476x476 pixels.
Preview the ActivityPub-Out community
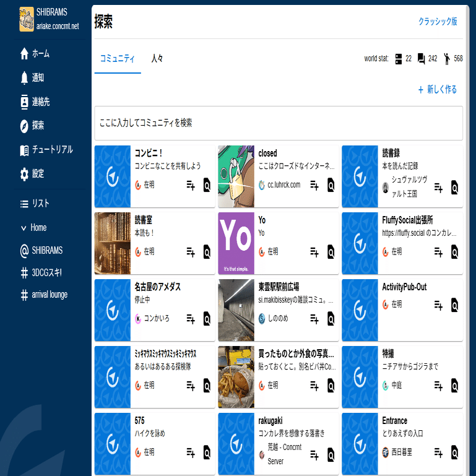454,305
